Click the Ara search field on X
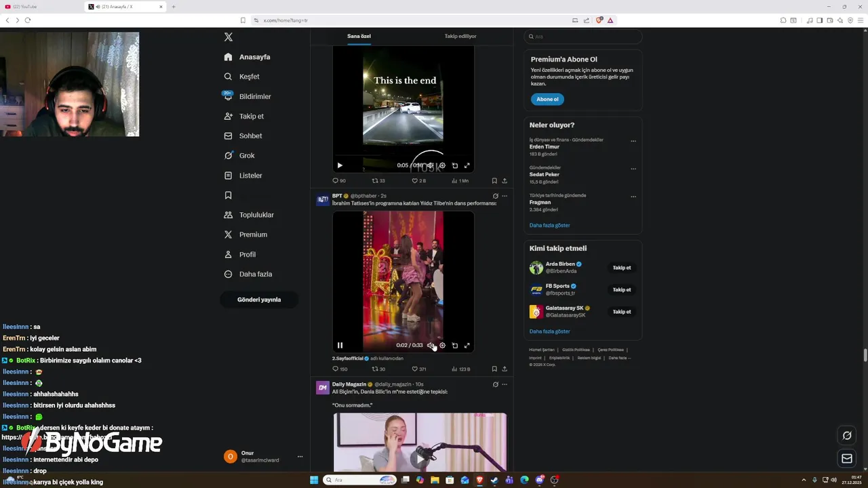This screenshot has width=868, height=488. [583, 37]
